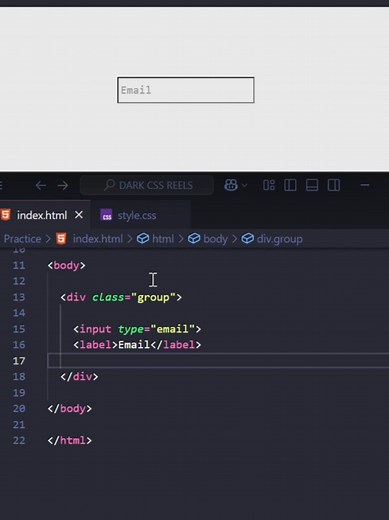Click line number 13
Screen dimensions: 389x520
pos(19,297)
